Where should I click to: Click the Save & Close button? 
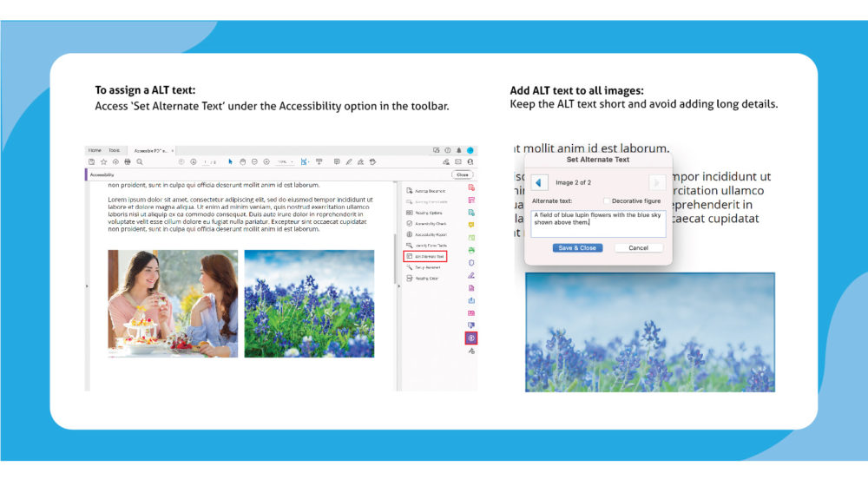pyautogui.click(x=577, y=248)
